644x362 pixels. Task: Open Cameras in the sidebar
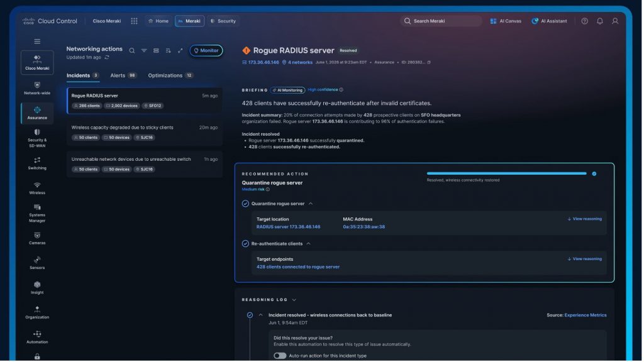click(37, 239)
